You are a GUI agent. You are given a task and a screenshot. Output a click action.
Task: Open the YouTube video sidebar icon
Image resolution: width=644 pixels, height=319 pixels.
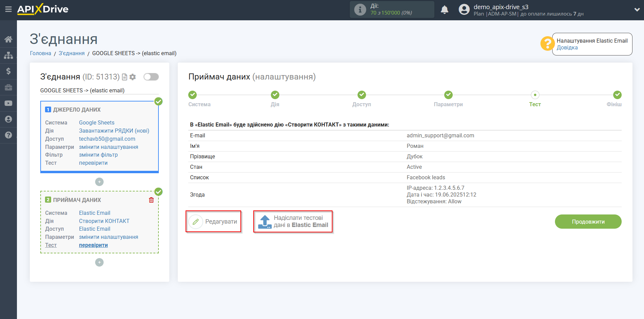8,103
